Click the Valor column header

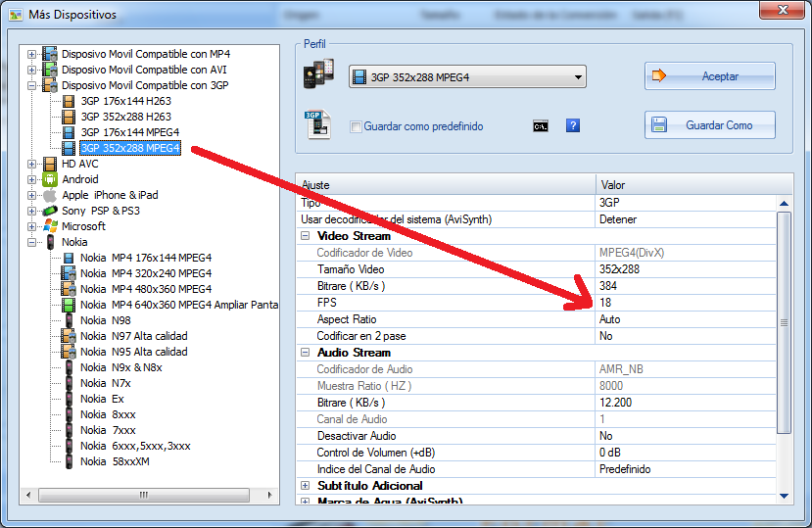click(693, 184)
